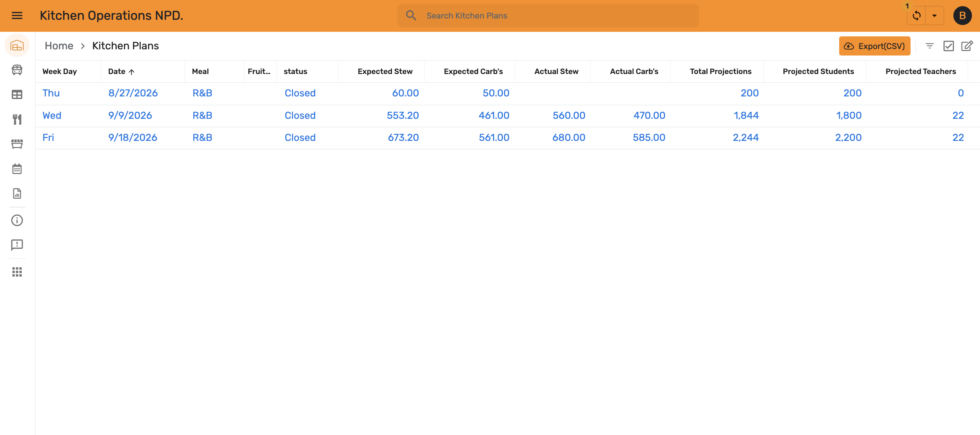Click Closed status in Wed row

tap(300, 115)
